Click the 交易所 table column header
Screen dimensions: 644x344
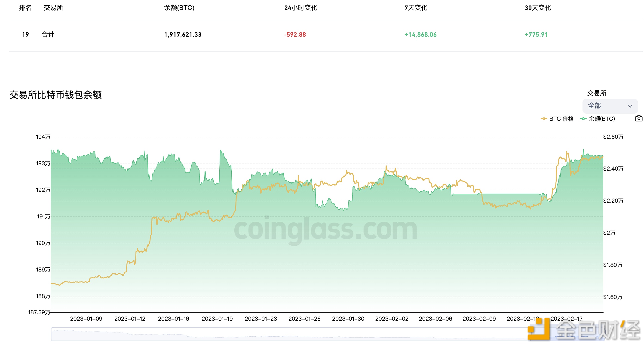(x=53, y=8)
